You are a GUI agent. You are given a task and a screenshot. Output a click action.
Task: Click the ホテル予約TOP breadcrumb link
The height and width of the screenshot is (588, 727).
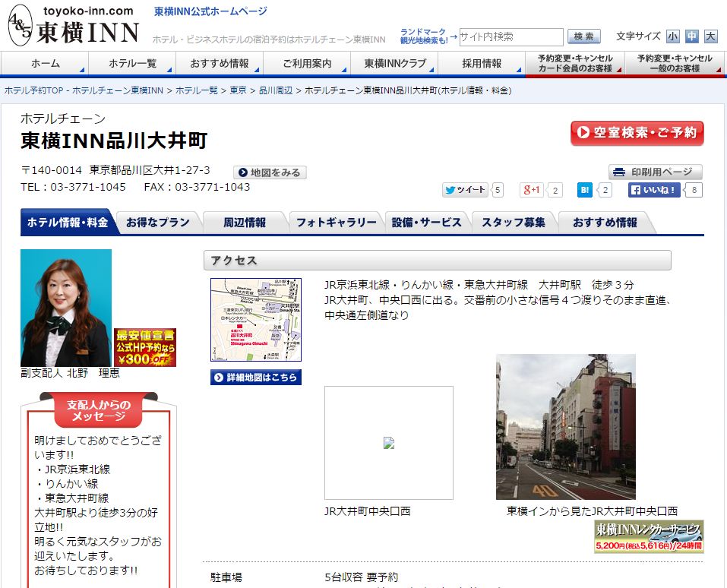[x=84, y=90]
